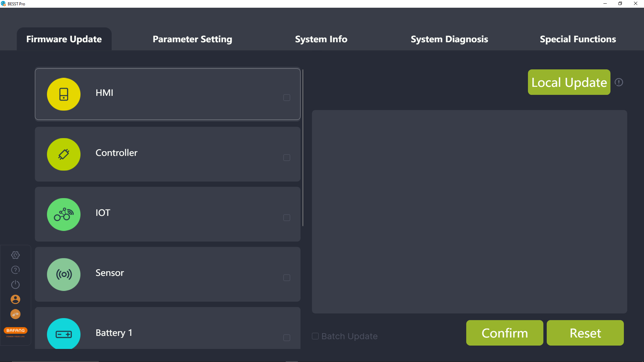This screenshot has height=362, width=644.
Task: Switch to Parameter Setting tab
Action: click(192, 39)
